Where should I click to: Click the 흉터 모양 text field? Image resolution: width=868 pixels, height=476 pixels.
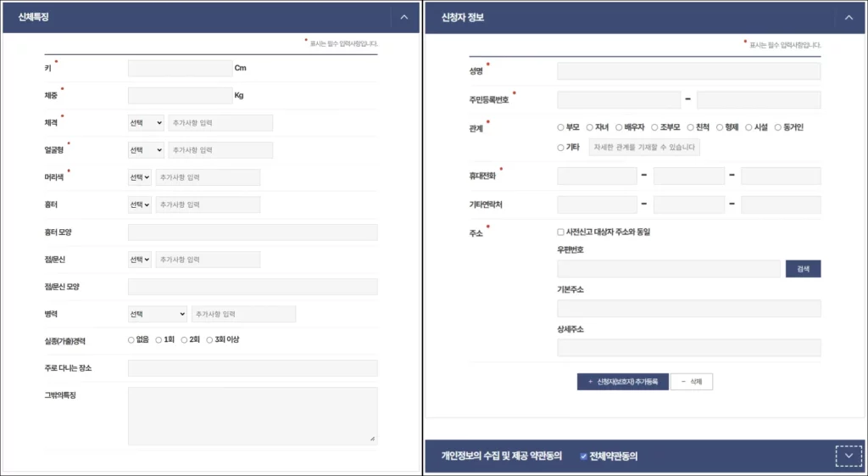pos(253,232)
